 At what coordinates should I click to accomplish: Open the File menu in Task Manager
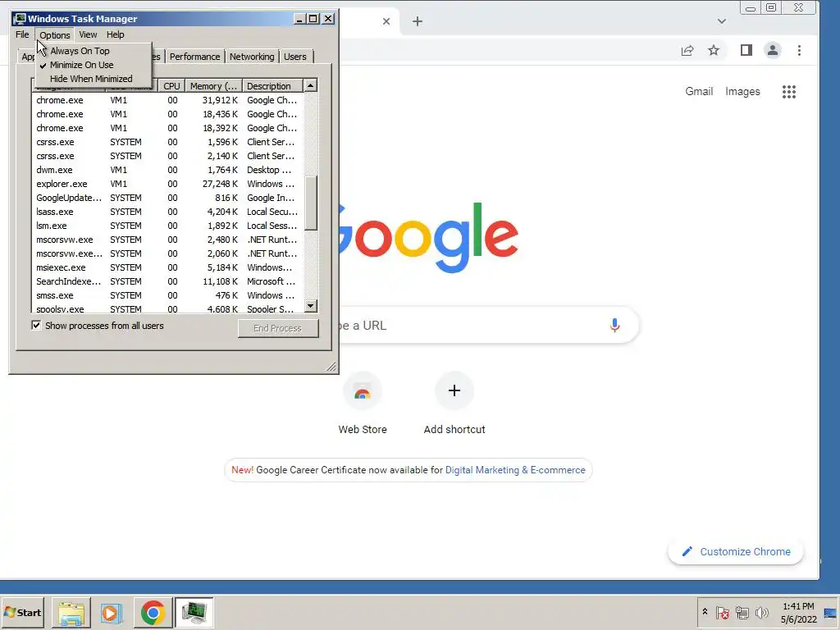point(22,34)
